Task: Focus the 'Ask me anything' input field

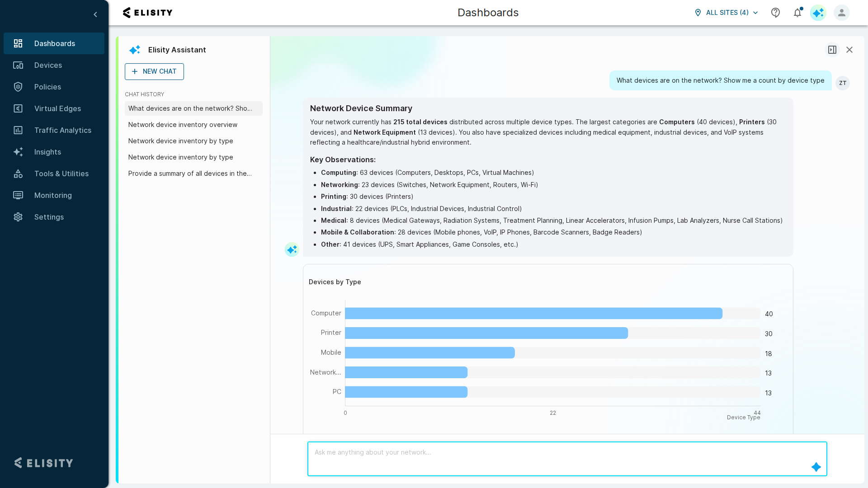Action: click(567, 459)
